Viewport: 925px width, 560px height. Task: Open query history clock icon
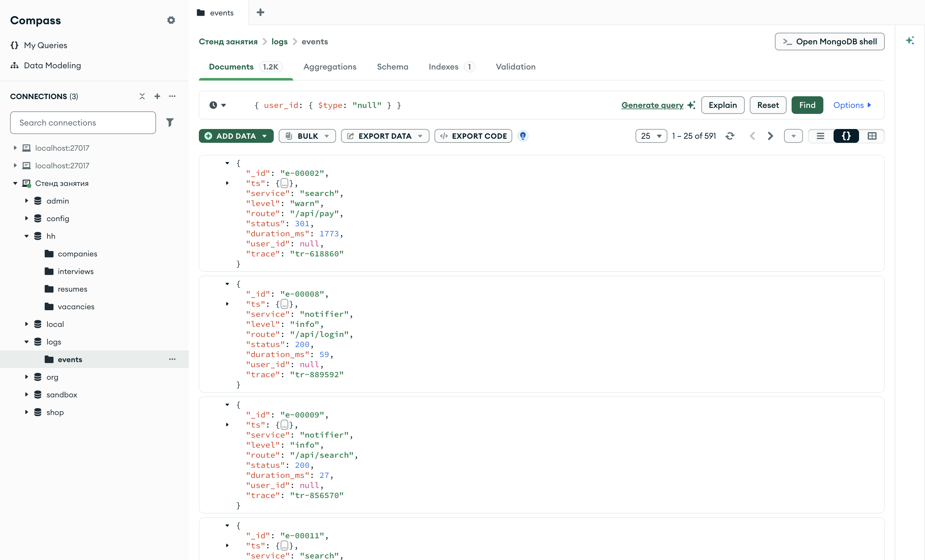[x=217, y=105]
